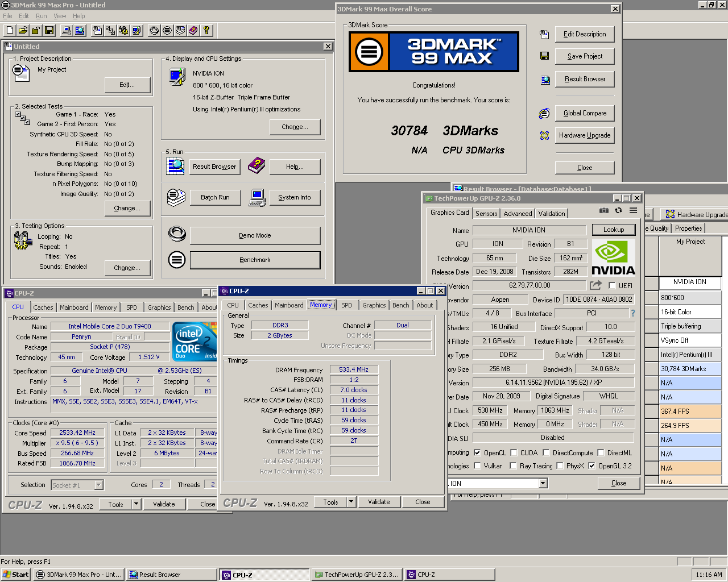
Task: Toggle the UEFI checkbox in GPU-Z
Action: click(612, 285)
